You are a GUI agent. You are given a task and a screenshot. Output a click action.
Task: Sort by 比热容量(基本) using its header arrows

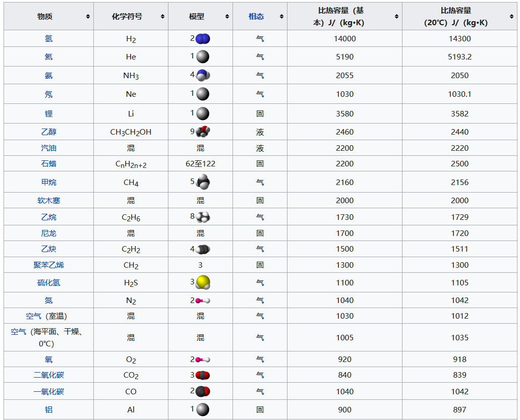[396, 16]
